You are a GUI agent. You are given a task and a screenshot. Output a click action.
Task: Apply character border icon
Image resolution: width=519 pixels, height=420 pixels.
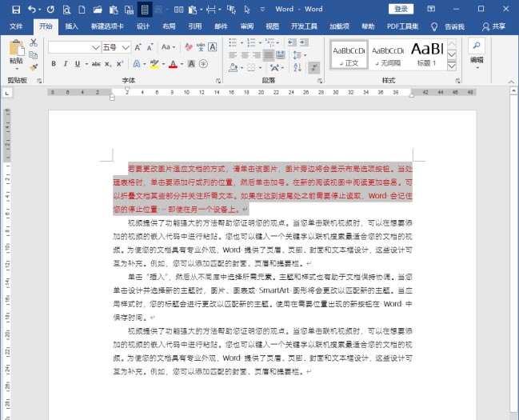(x=213, y=47)
